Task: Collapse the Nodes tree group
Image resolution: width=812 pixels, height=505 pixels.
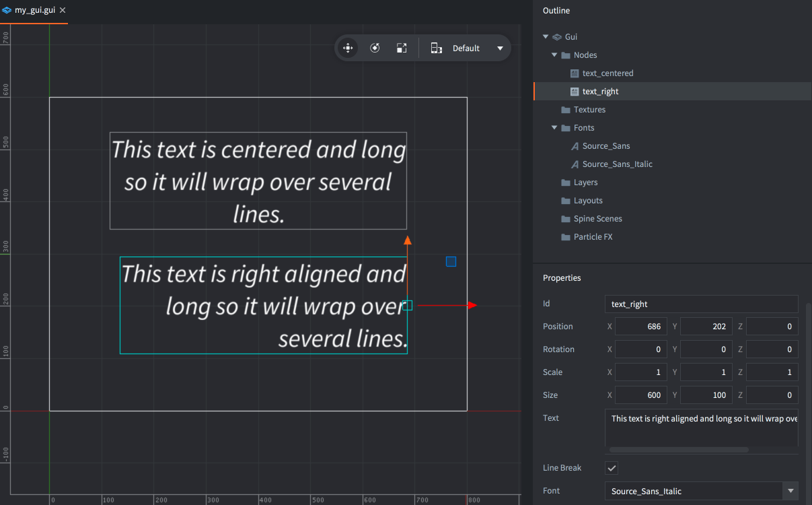Action: point(555,55)
